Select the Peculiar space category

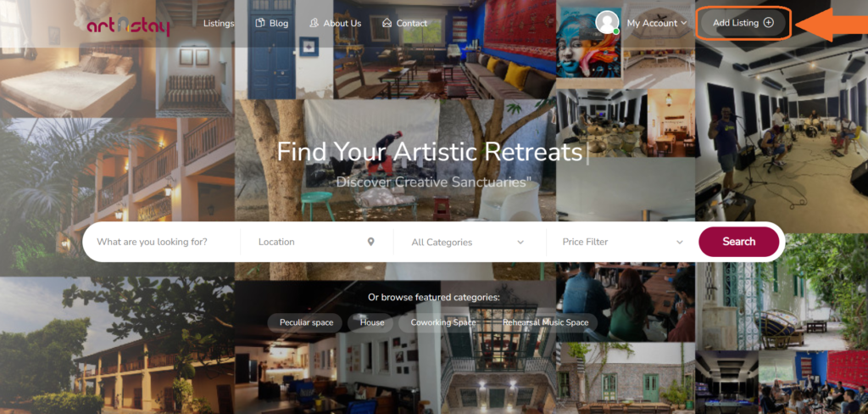point(306,322)
